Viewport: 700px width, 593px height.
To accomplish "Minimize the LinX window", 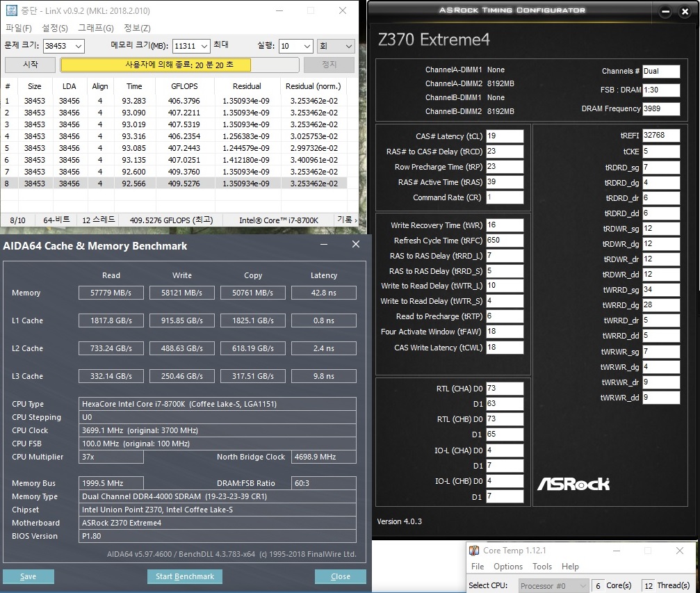I will coord(279,10).
